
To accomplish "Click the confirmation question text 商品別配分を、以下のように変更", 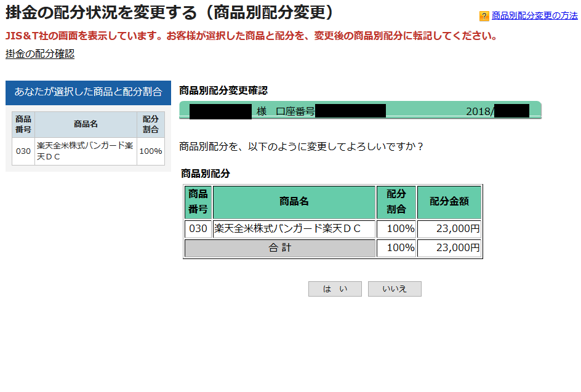I will (x=301, y=147).
